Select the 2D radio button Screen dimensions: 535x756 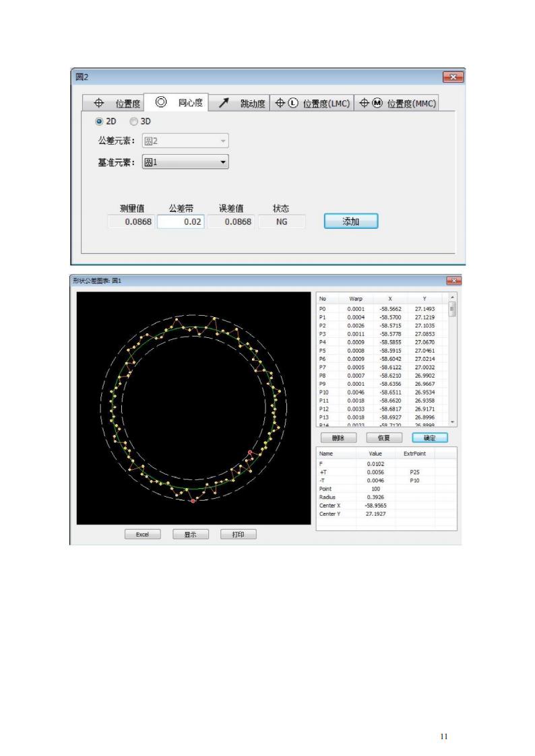tap(100, 122)
